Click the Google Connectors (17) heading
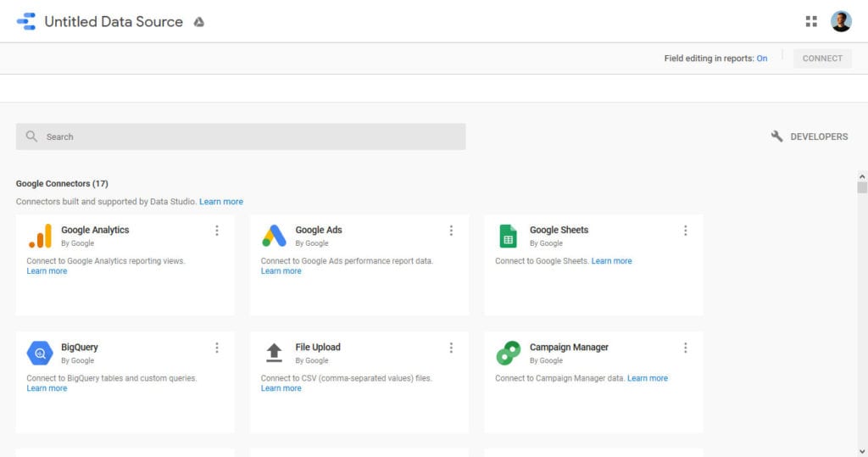Screen dimensions: 868x457 (62, 183)
